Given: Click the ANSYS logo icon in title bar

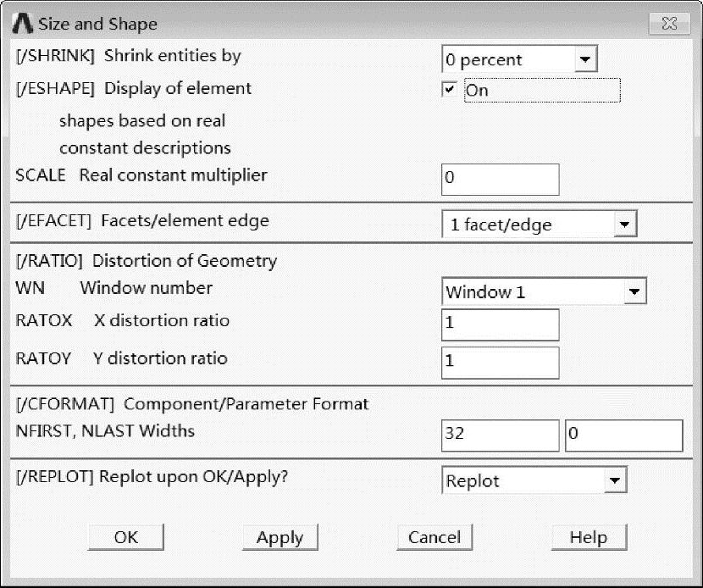Looking at the screenshot, I should pyautogui.click(x=22, y=24).
